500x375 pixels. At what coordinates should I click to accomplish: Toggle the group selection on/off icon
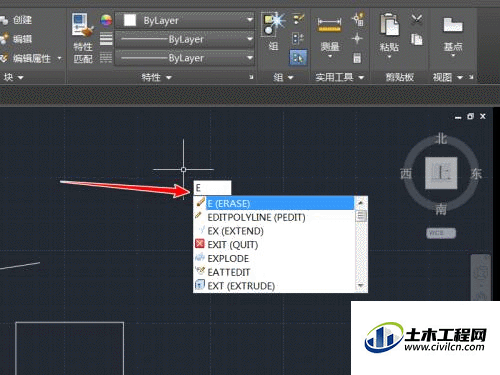point(298,58)
